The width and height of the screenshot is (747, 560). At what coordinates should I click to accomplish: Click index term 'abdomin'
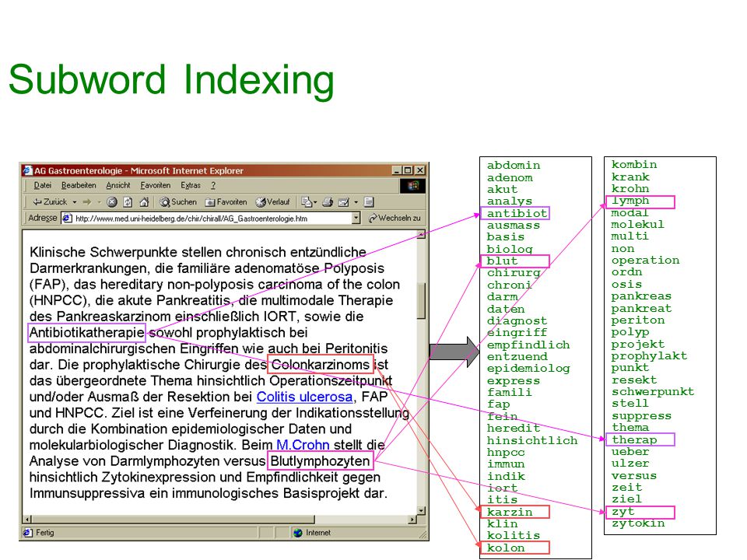tap(514, 165)
